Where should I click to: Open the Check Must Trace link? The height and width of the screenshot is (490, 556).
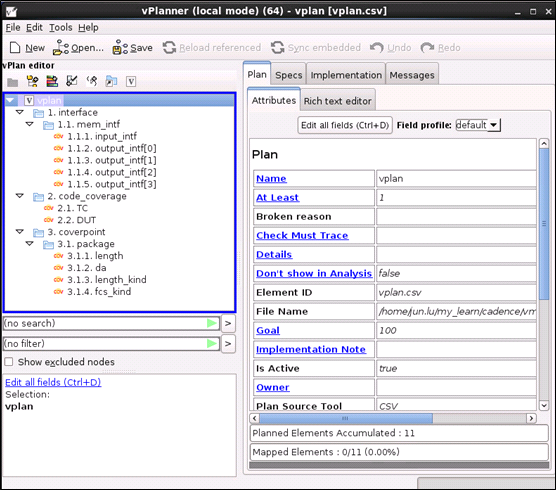coord(302,235)
